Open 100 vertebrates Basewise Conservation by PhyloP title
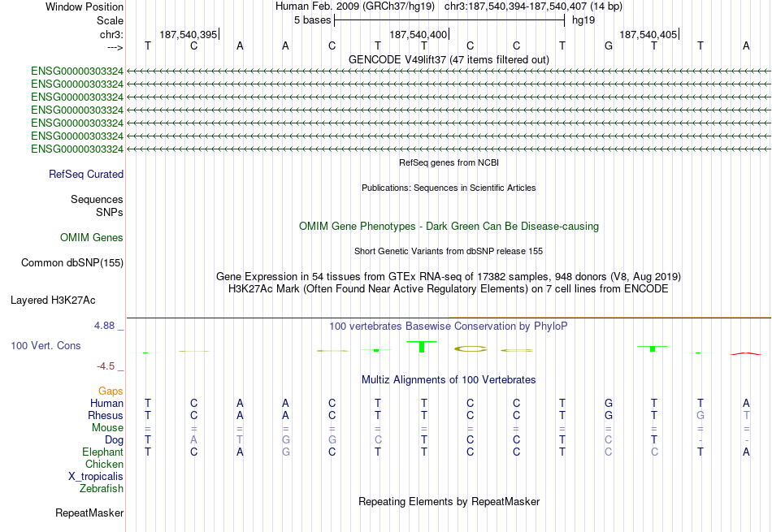Screen dimensions: 772x532 pos(449,327)
